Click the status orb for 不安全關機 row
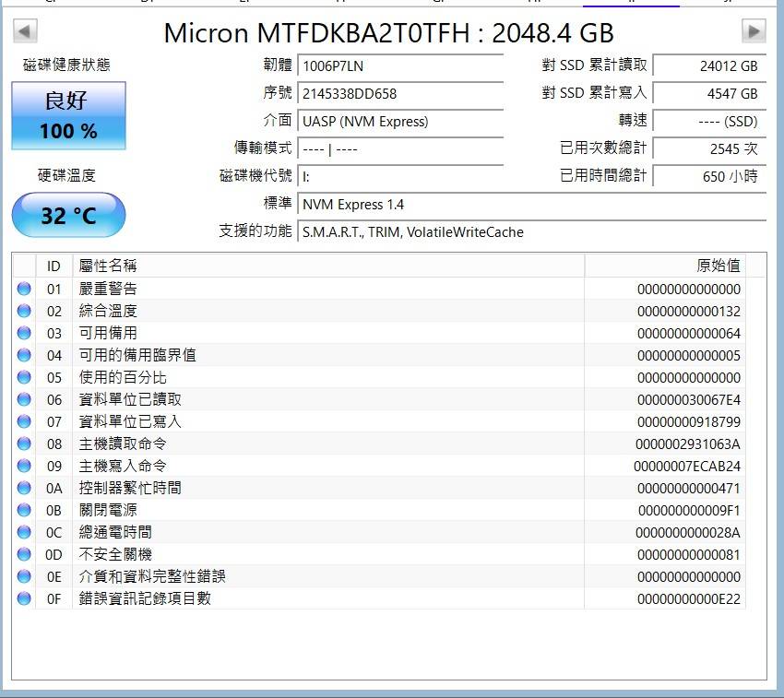Image resolution: width=784 pixels, height=698 pixels. 24,554
